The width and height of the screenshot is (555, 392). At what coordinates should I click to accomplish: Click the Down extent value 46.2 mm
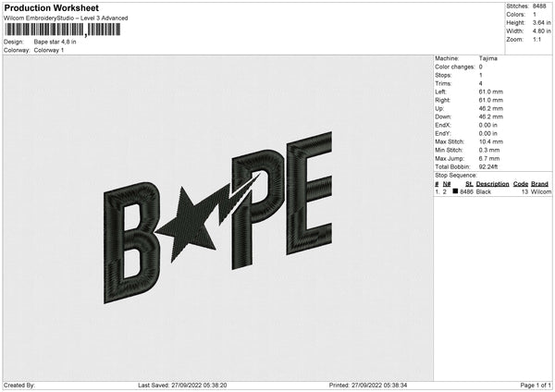click(x=490, y=116)
